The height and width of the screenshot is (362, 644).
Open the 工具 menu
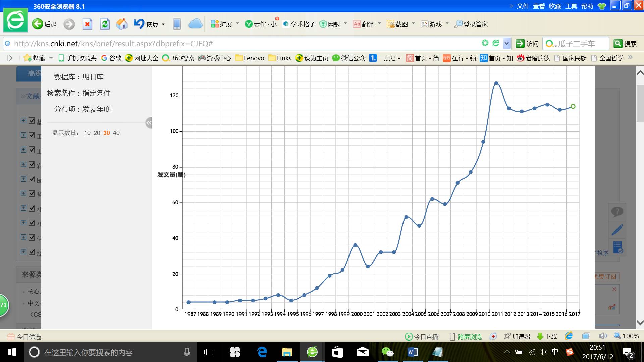[571, 6]
